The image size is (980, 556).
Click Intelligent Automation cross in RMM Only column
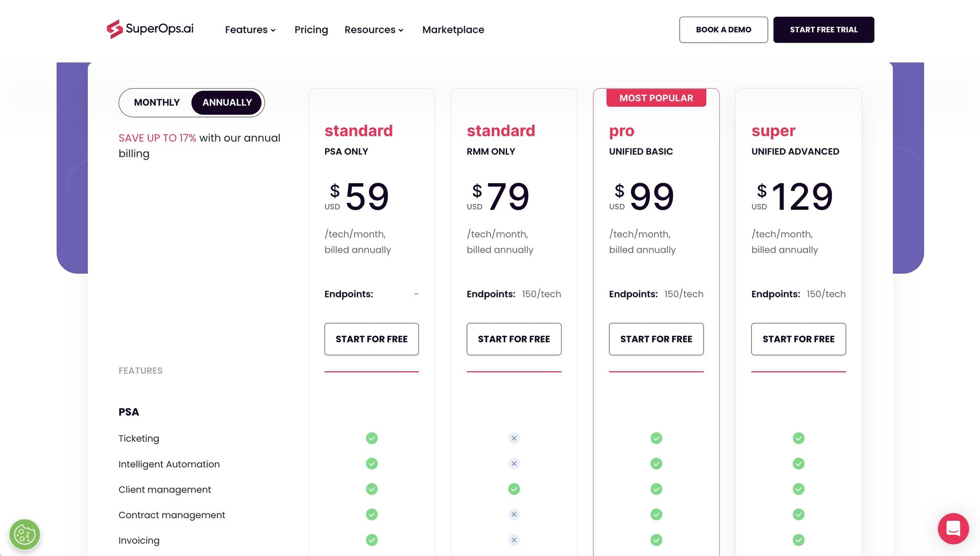514,463
